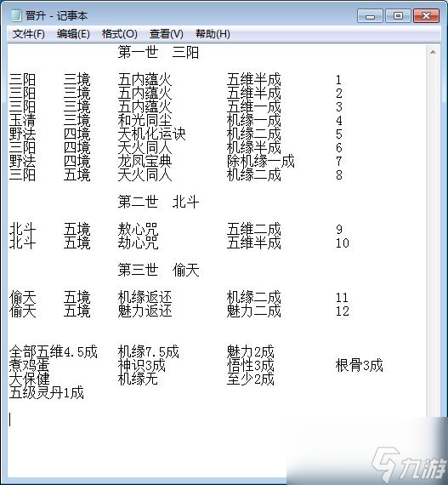Screen dimensions: 448x485
Task: Click the text 机缘返还
Action: click(145, 297)
